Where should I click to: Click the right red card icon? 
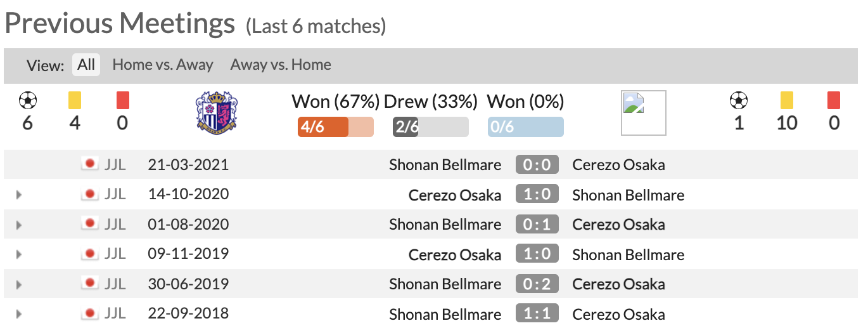click(834, 100)
